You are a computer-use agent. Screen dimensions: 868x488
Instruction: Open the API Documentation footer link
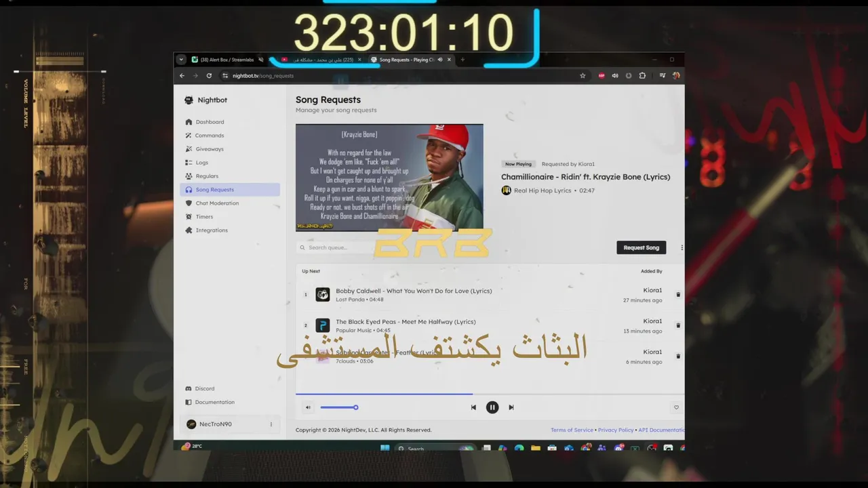coord(661,430)
